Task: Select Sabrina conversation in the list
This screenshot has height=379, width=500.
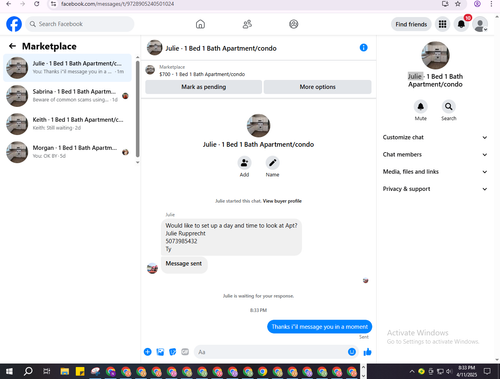Action: (67, 96)
